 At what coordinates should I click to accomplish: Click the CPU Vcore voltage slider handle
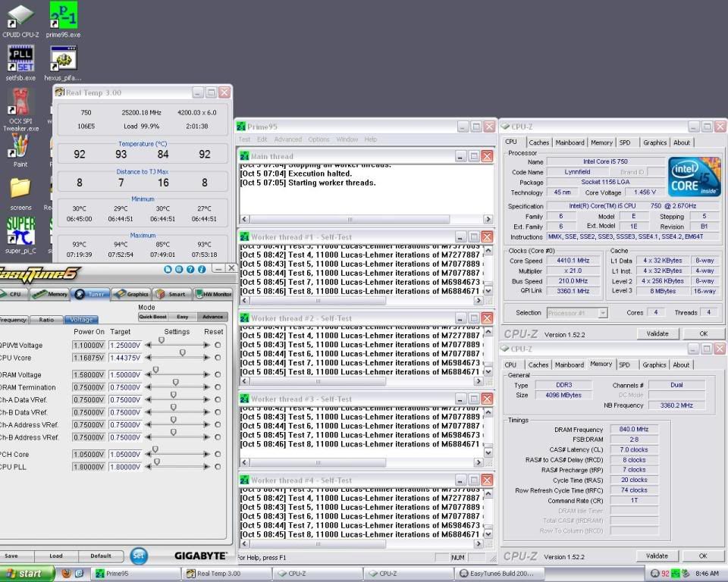[x=183, y=353]
